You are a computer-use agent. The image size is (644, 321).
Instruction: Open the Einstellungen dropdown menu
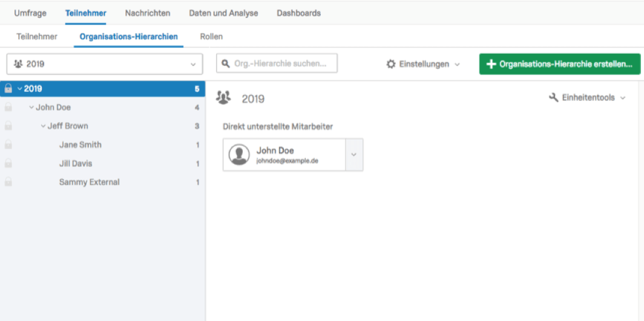point(423,64)
